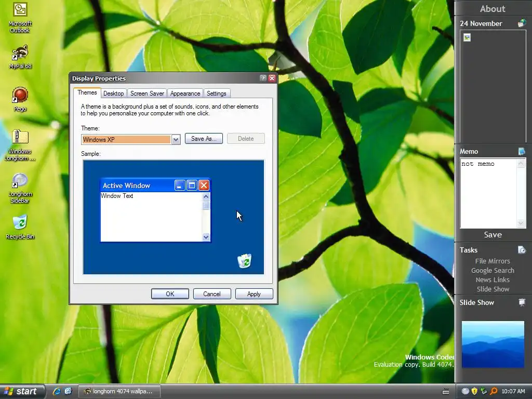Switch to the Screen Saver tab

(x=147, y=94)
